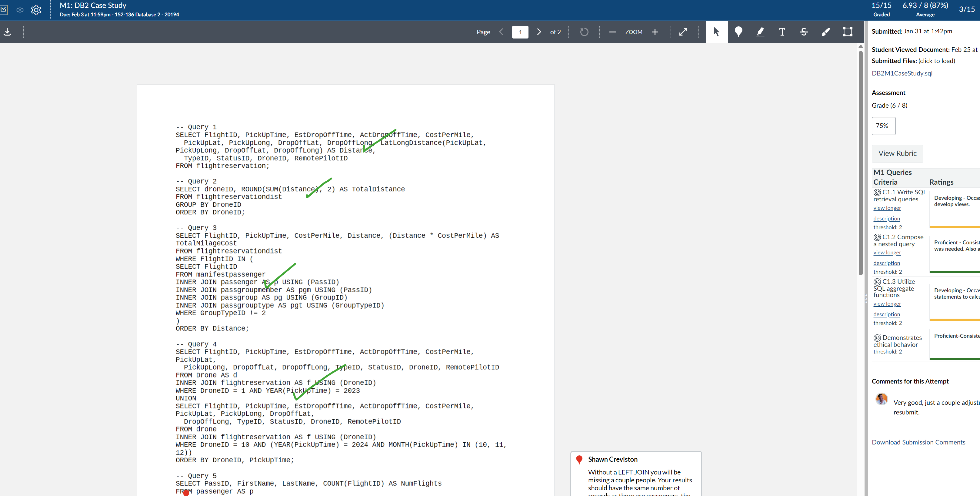Viewport: 980px width, 496px height.
Task: Select the strikeout annotation tool
Action: (803, 32)
